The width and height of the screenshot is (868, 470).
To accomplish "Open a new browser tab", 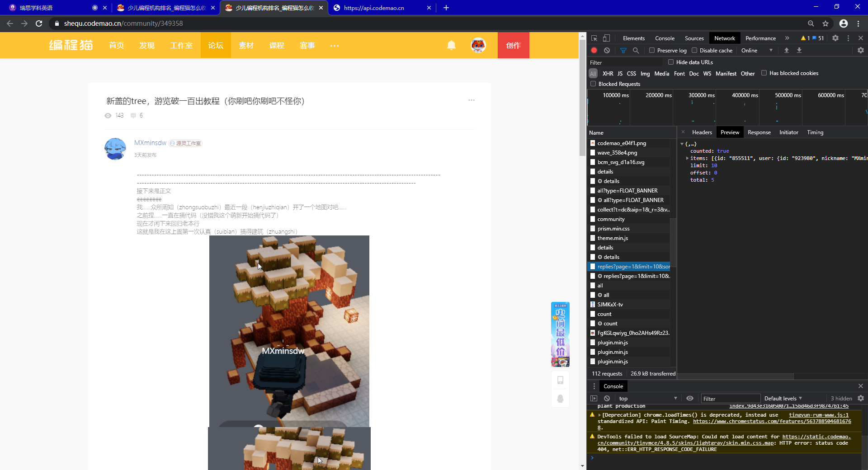I will pyautogui.click(x=446, y=8).
